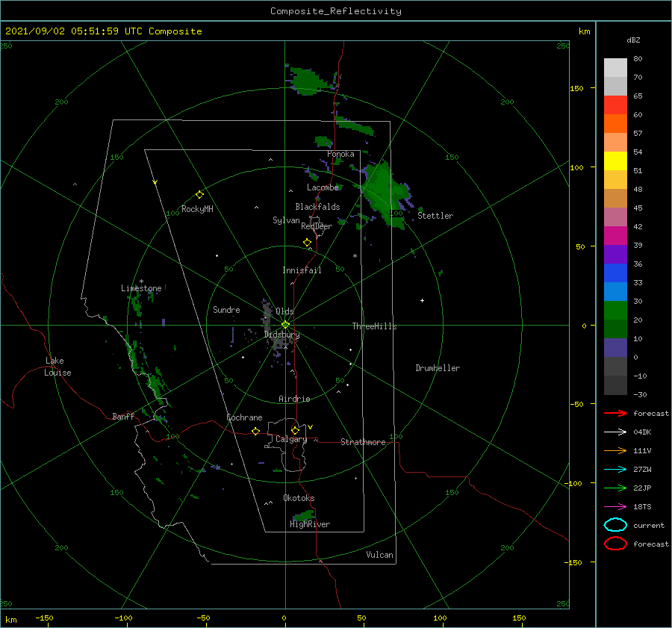The width and height of the screenshot is (672, 628).
Task: Click the HighRiver label
Action: [310, 524]
